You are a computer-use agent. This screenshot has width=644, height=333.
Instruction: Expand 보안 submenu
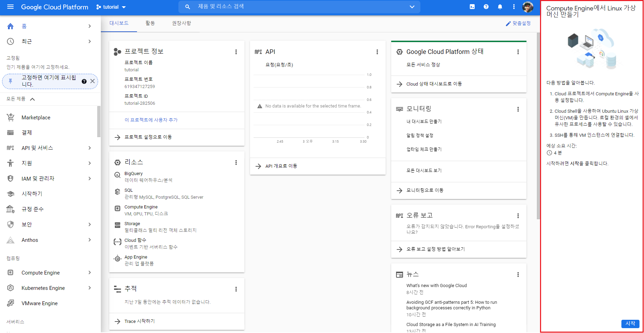pyautogui.click(x=90, y=224)
